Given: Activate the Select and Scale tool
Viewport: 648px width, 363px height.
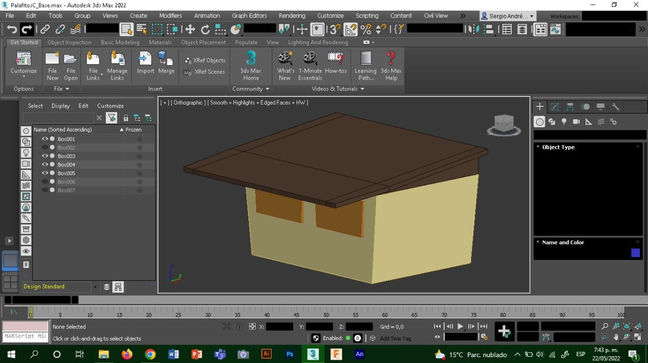Looking at the screenshot, I should click(x=221, y=29).
